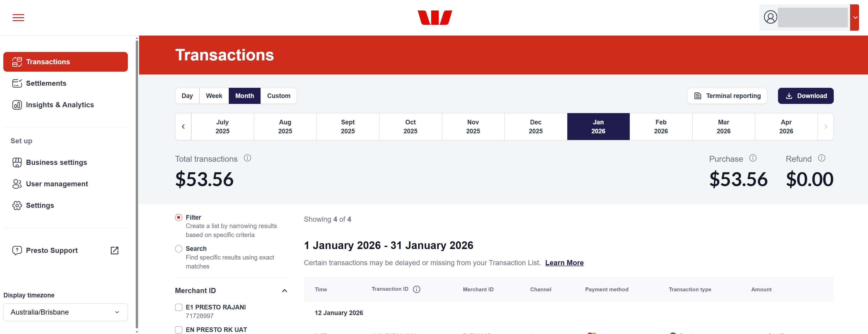868x334 pixels.
Task: Collapse the Merchant ID filter section
Action: pyautogui.click(x=284, y=290)
